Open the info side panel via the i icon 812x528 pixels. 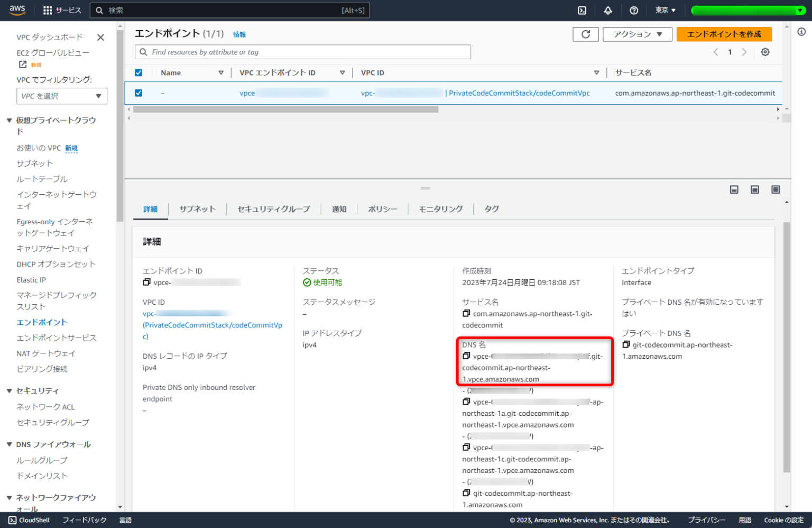[802, 32]
